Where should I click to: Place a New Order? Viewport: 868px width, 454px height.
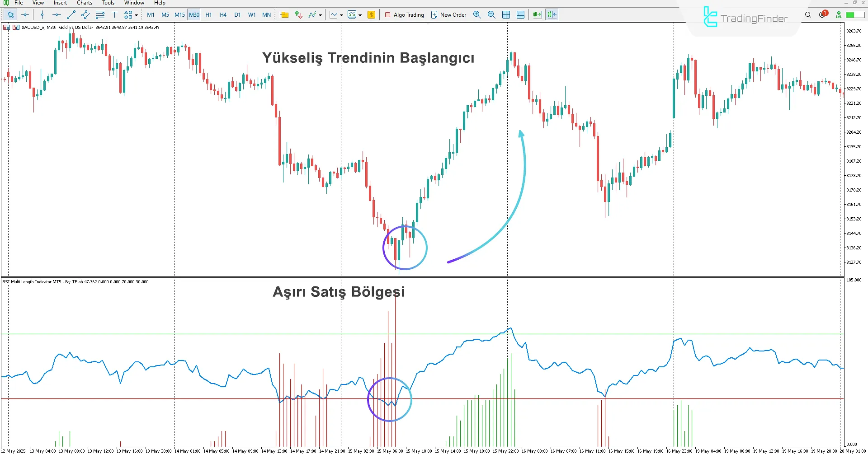448,14
